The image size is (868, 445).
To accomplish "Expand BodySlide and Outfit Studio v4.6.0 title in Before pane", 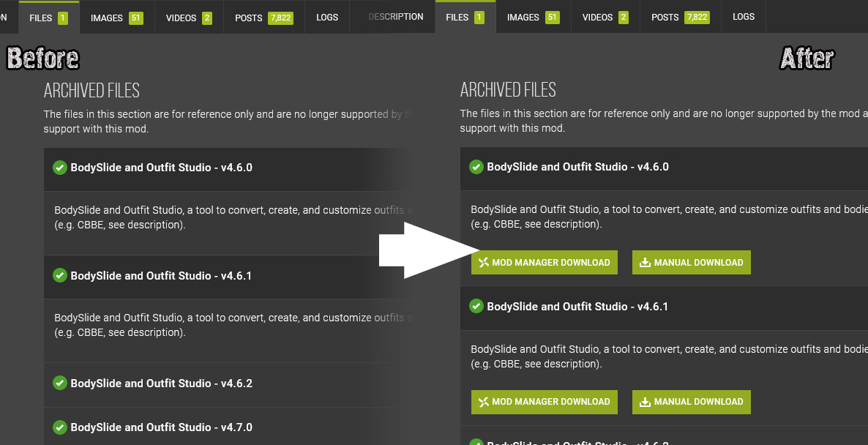I will point(161,167).
